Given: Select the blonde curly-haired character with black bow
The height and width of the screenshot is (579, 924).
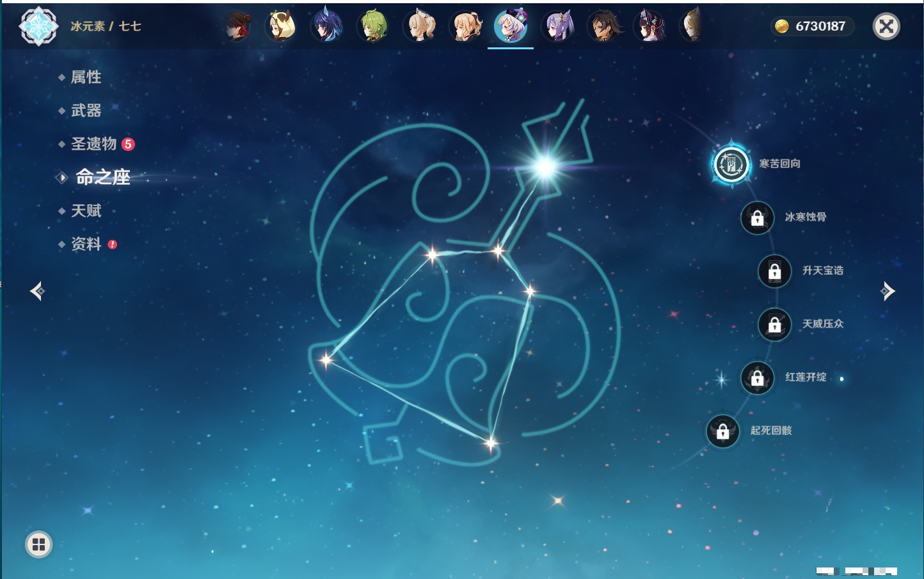Looking at the screenshot, I should pyautogui.click(x=466, y=26).
